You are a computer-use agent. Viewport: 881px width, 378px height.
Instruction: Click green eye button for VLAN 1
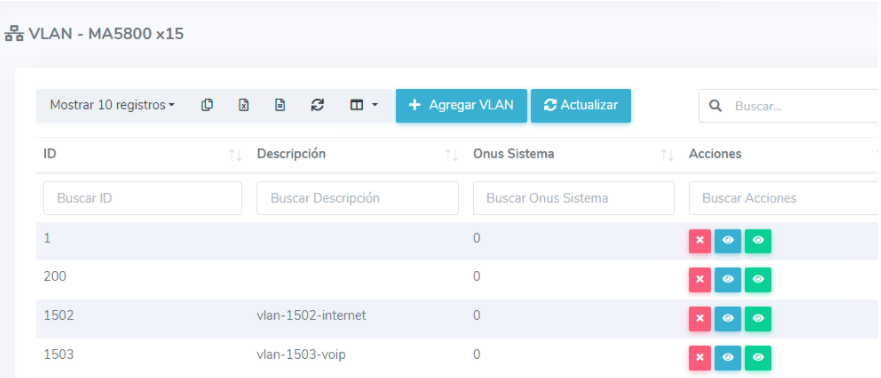point(758,241)
